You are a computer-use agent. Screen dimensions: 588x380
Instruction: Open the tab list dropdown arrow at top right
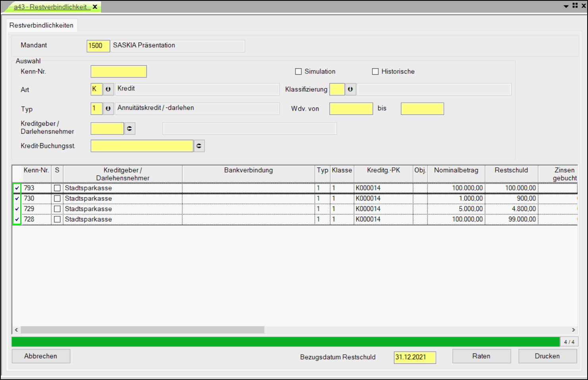click(566, 6)
